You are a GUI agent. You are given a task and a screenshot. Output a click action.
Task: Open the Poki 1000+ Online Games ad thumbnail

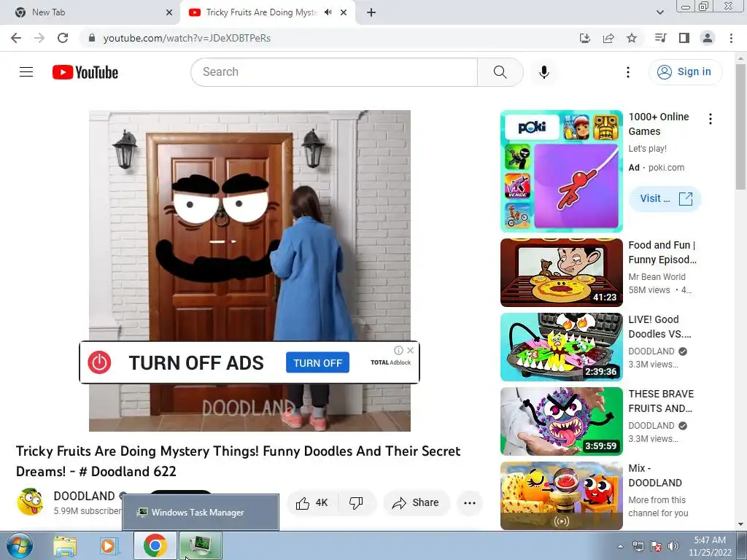[562, 171]
